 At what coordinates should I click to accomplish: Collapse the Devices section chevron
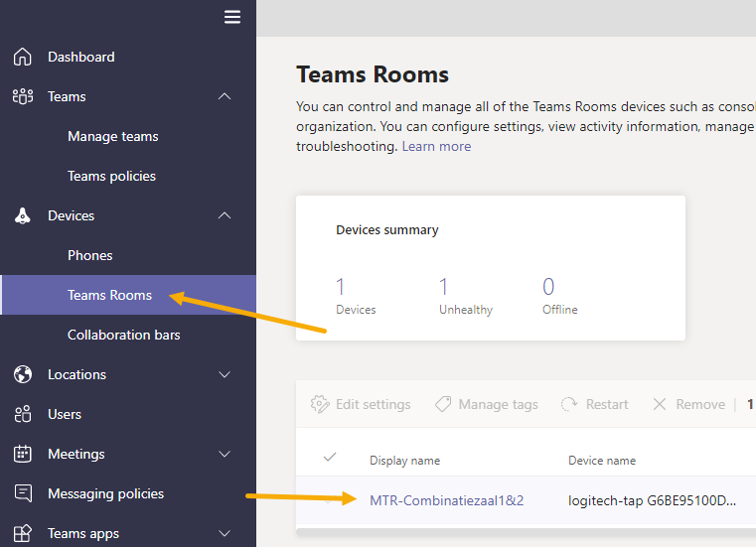225,215
